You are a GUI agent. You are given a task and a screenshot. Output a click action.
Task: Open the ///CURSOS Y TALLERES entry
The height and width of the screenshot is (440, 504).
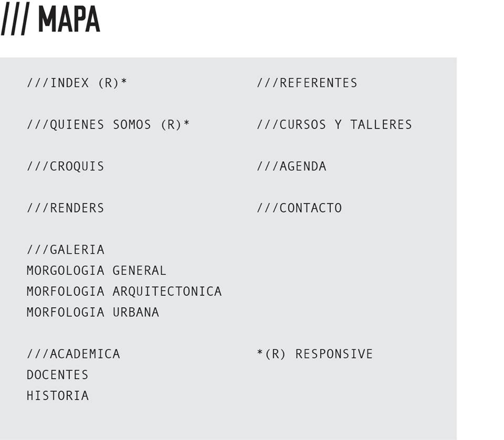point(334,125)
